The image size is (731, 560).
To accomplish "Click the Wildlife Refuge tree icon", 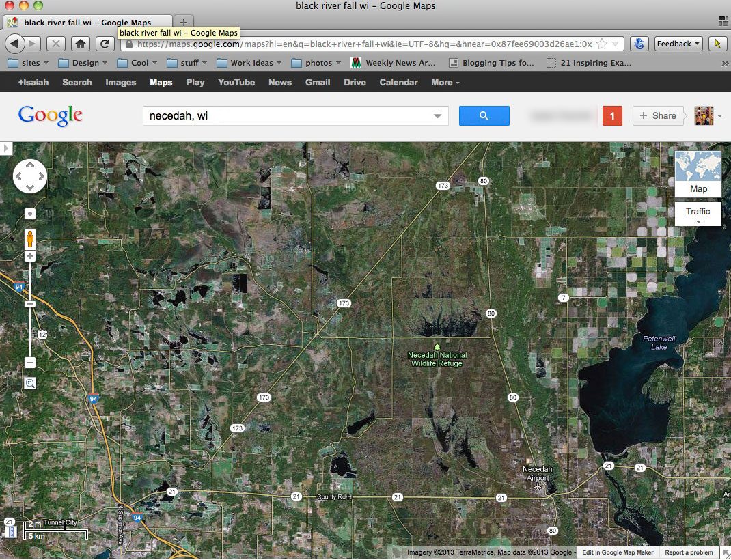I will (x=437, y=347).
